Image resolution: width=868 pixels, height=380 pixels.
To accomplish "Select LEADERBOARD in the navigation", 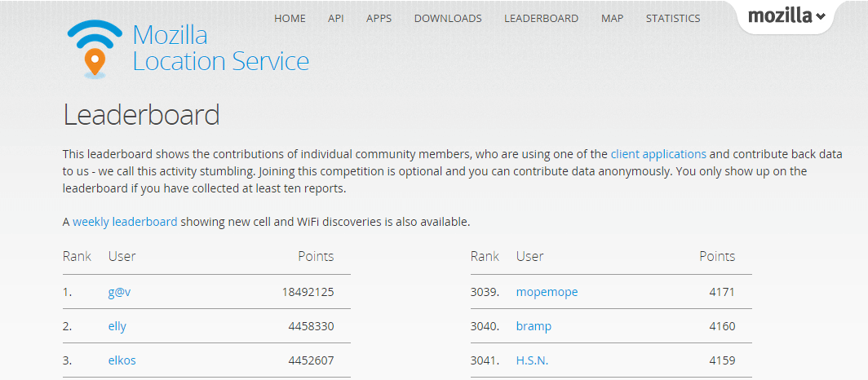I will (x=541, y=18).
